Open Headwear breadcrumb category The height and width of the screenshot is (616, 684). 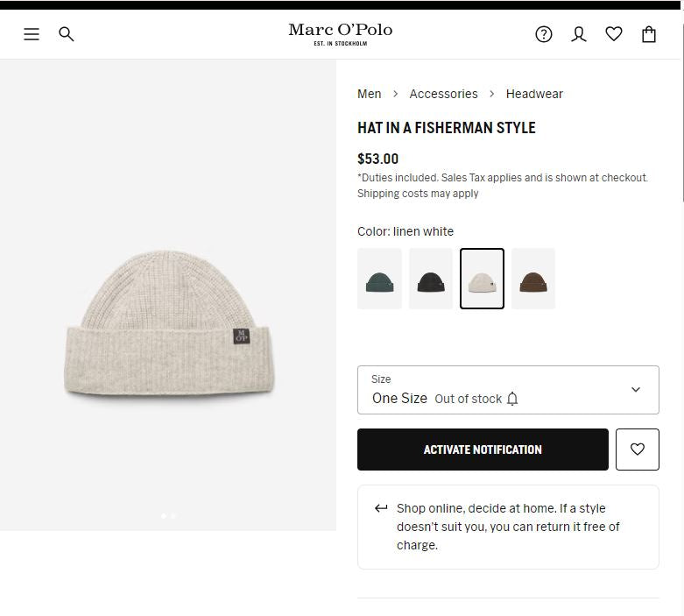point(534,94)
